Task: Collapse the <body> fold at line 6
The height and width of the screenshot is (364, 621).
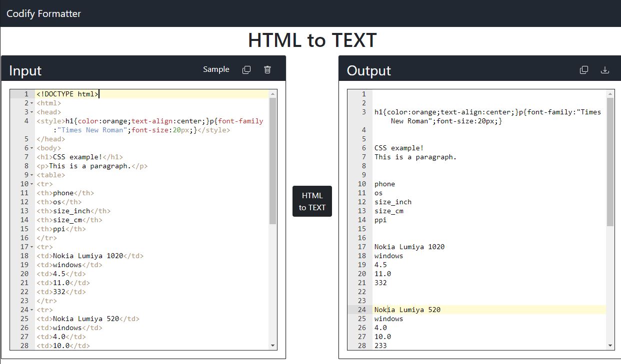Action: [32, 148]
